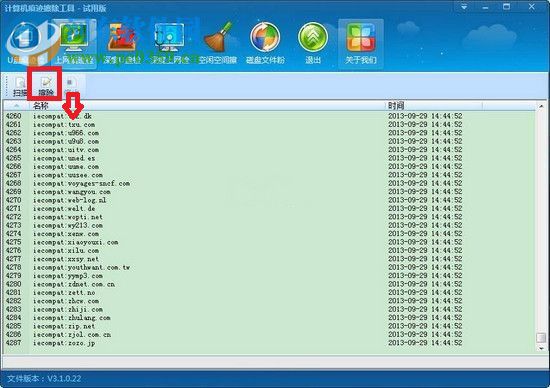The height and width of the screenshot is (388, 550).
Task: Click the 擦除 erase toolbar button
Action: (46, 86)
